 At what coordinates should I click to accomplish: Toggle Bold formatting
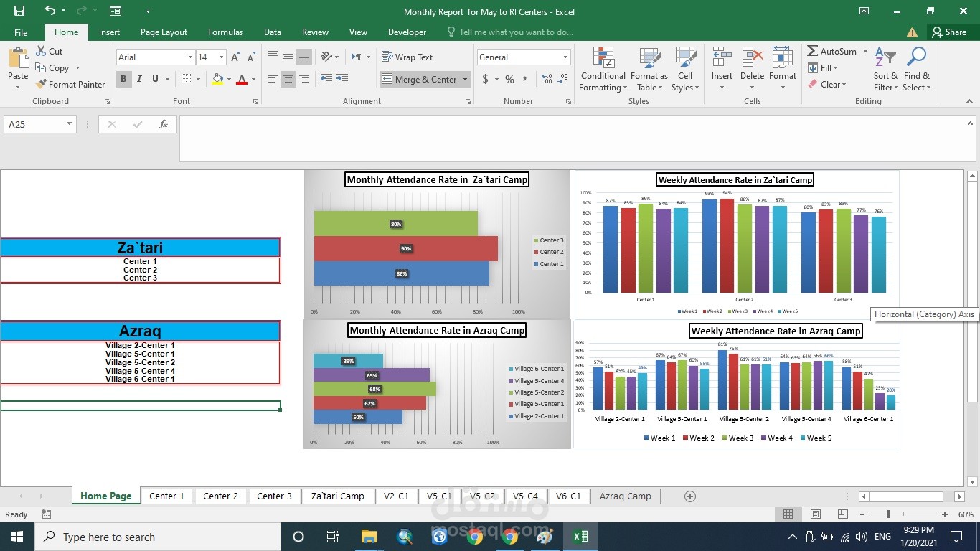tap(123, 79)
